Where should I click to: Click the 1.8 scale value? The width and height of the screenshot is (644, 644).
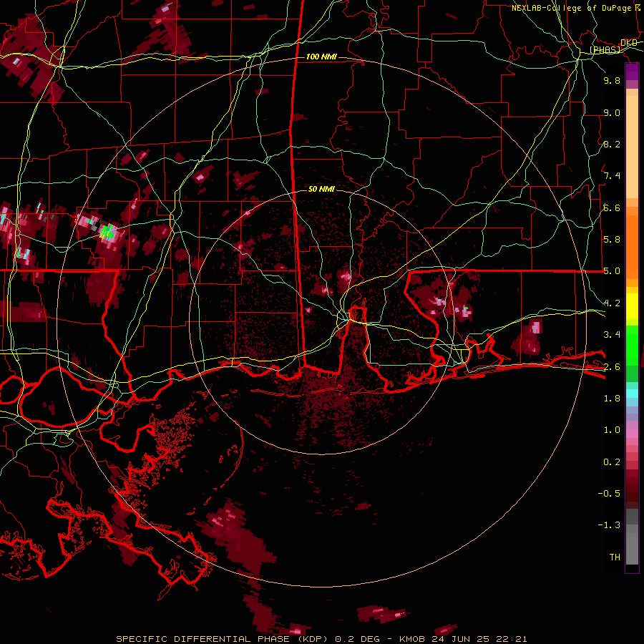coord(612,399)
